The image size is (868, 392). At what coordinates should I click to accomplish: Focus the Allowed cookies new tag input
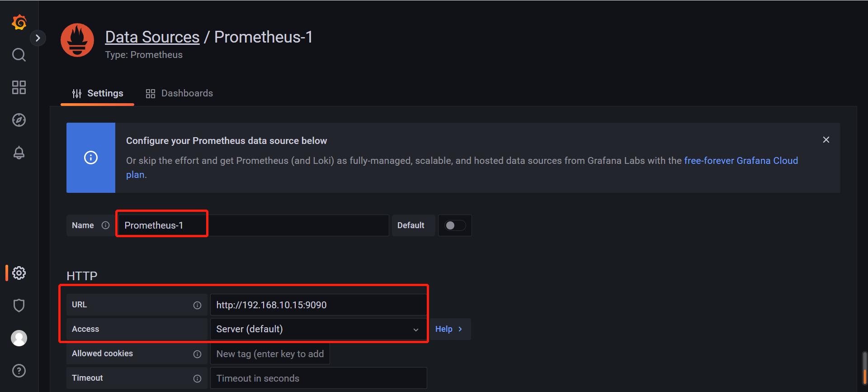tap(270, 354)
